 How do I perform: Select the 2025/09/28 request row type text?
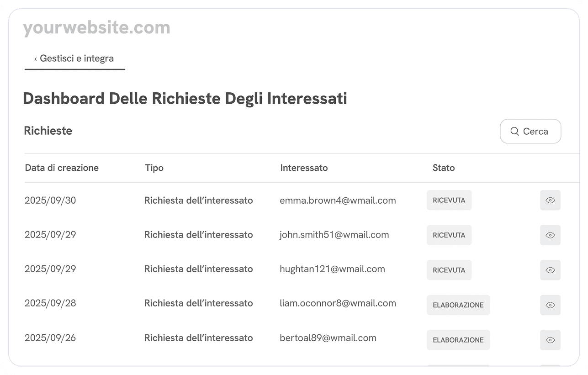point(198,303)
